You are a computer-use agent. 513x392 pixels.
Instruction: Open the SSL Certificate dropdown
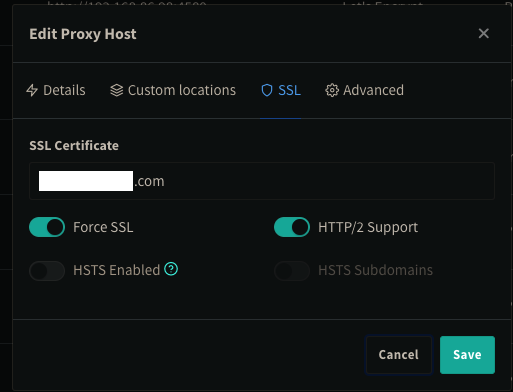pyautogui.click(x=262, y=181)
